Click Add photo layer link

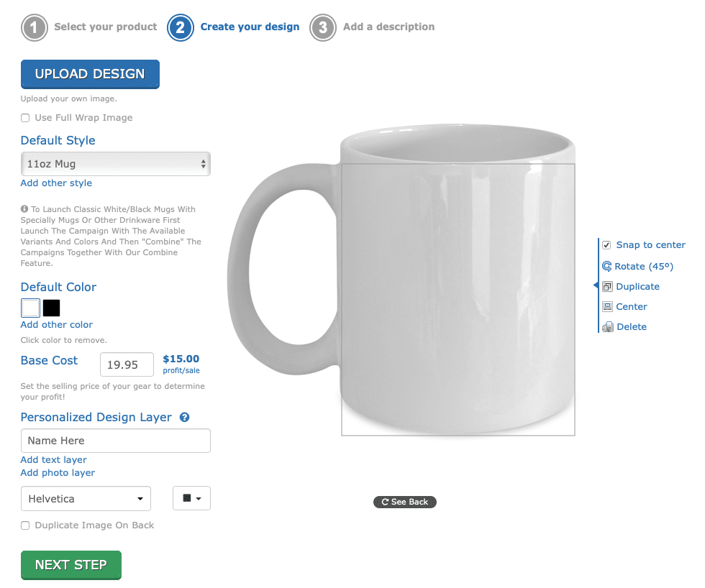pos(58,472)
